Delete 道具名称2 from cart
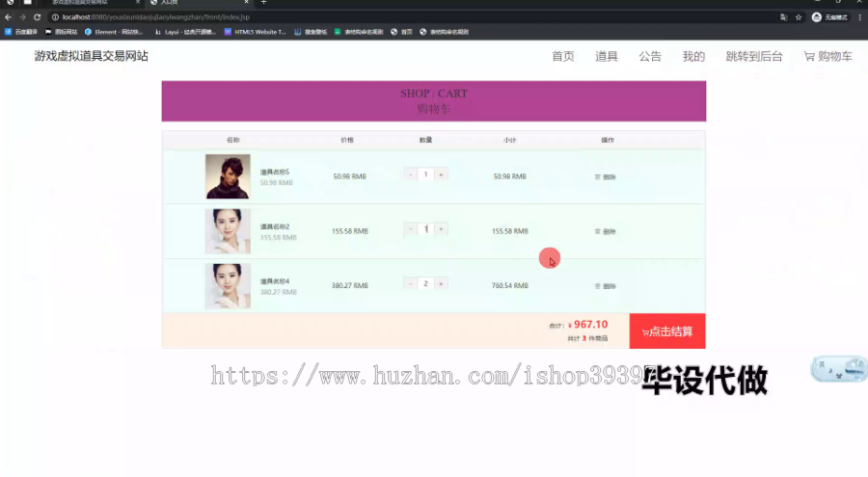 pyautogui.click(x=605, y=232)
